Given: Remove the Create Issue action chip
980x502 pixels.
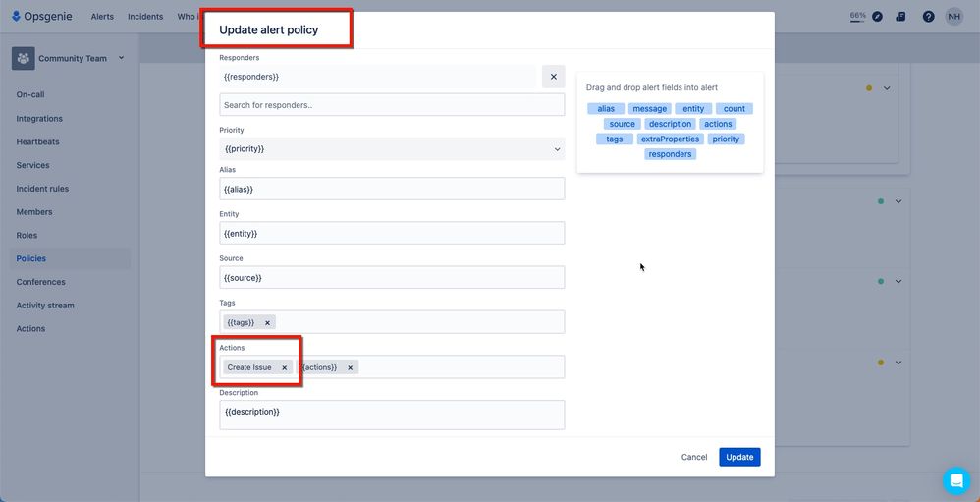Looking at the screenshot, I should tap(285, 367).
